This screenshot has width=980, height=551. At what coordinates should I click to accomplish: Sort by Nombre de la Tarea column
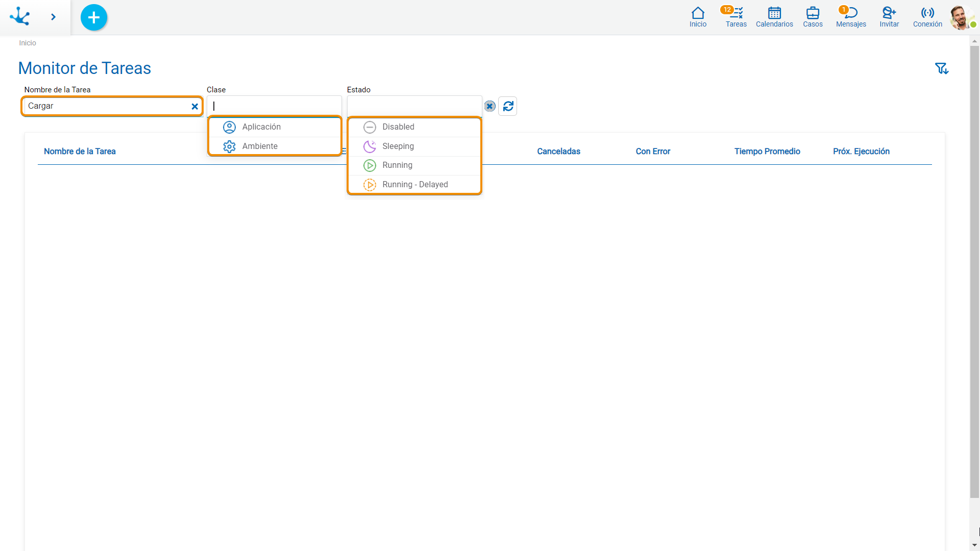[80, 152]
